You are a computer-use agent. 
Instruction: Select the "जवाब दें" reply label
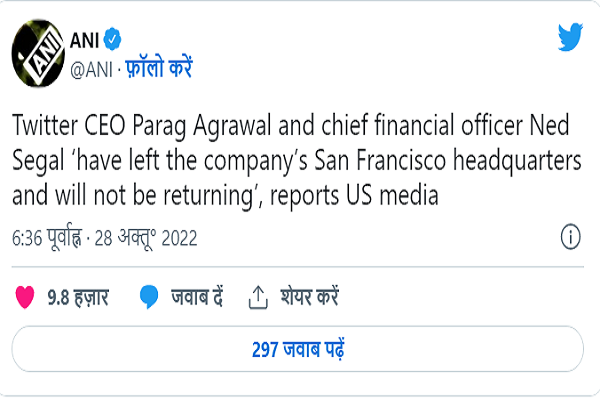195,297
